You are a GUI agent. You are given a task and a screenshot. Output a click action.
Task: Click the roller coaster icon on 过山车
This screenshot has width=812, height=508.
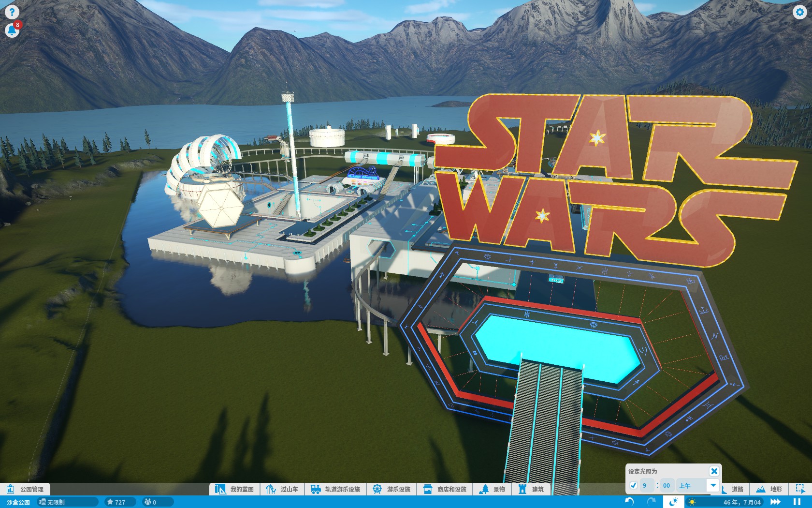point(271,489)
